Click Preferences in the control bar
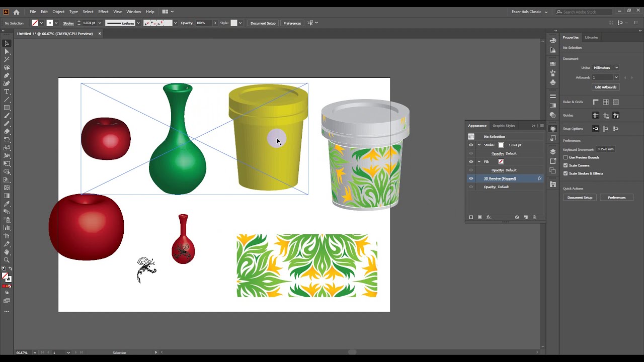 point(292,23)
